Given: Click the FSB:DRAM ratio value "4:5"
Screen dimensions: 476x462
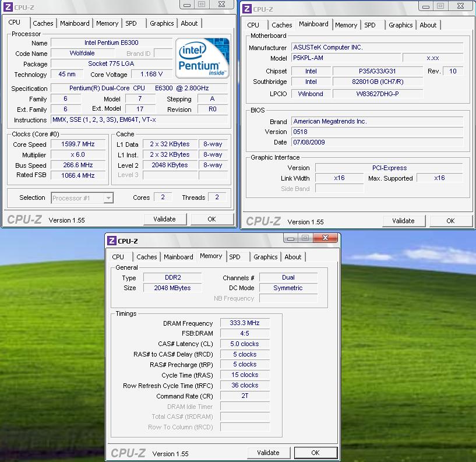Looking at the screenshot, I should point(245,334).
